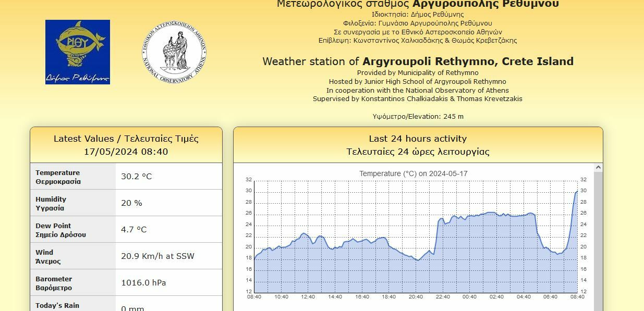Click the Temperature (°C) on 2024-05-17 chart title
644x311 pixels.
[x=413, y=173]
